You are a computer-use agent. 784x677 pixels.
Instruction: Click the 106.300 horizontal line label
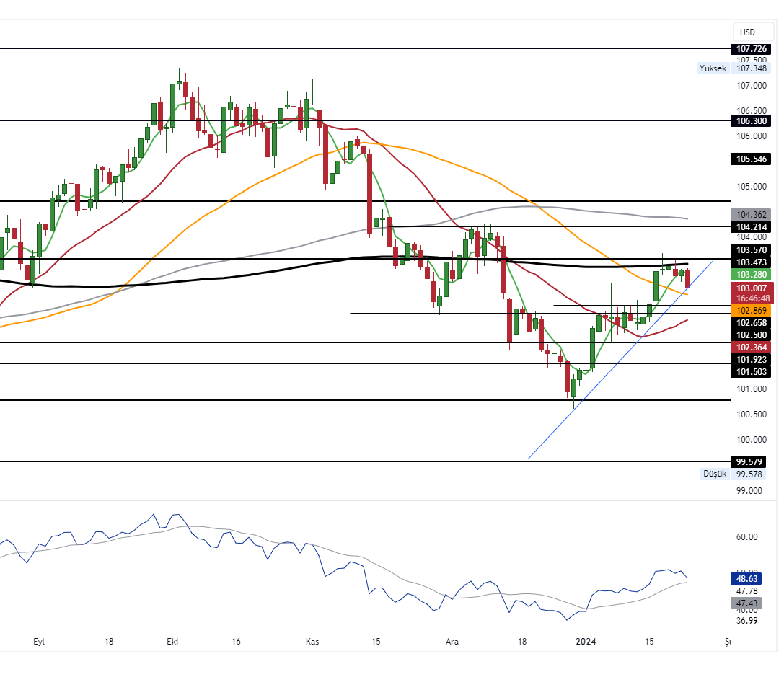pos(750,121)
